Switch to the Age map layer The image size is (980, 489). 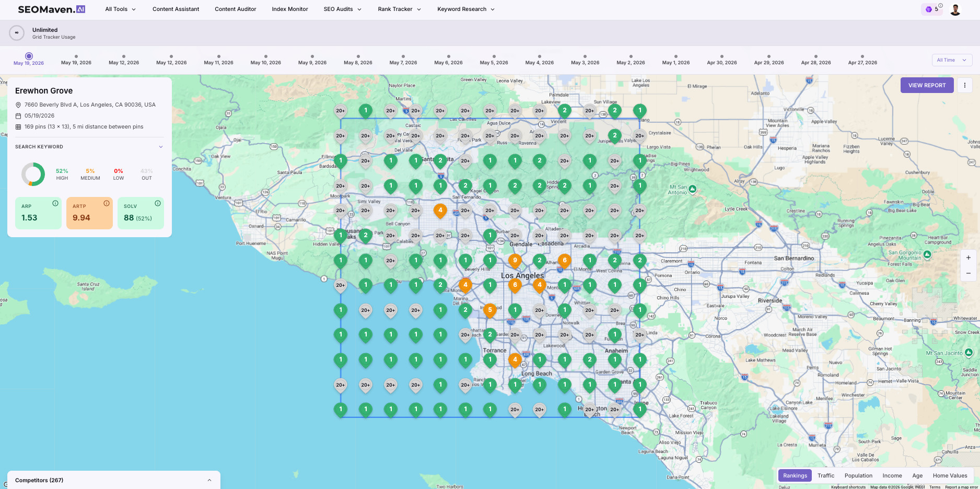point(917,475)
